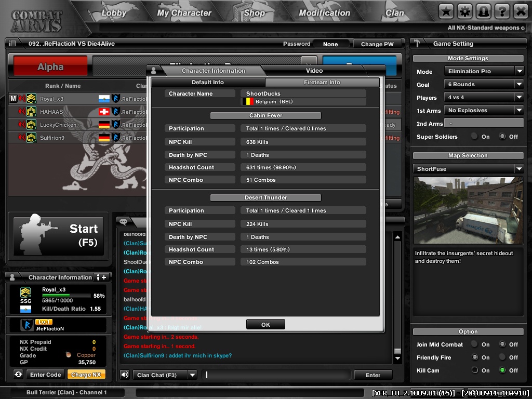Click the Enter button to send chat

tap(373, 375)
